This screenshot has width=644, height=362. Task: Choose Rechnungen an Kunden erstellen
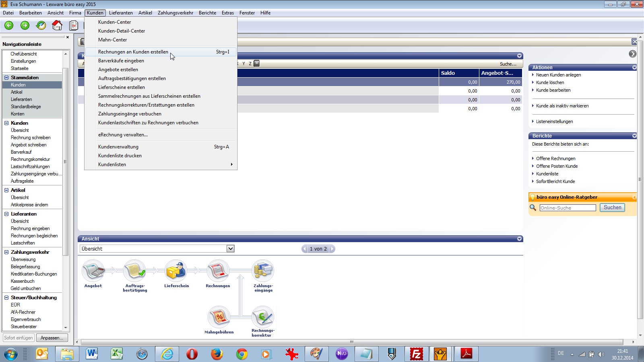coord(161,52)
